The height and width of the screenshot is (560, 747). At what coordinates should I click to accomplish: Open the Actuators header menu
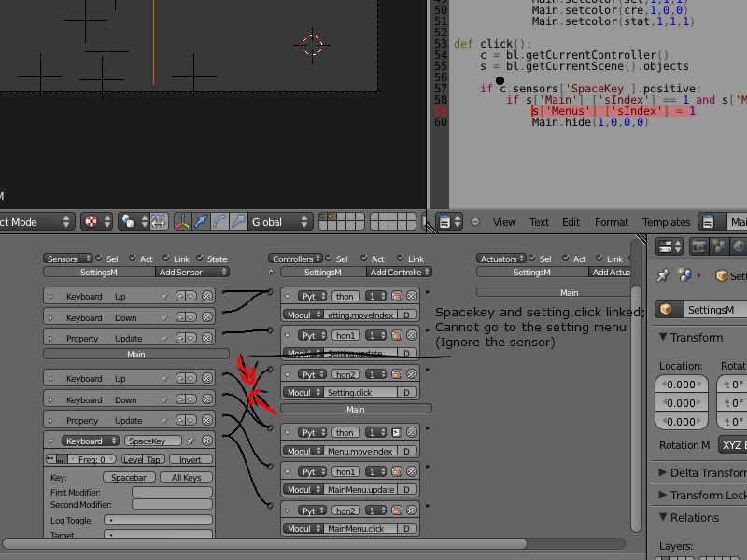coord(501,259)
